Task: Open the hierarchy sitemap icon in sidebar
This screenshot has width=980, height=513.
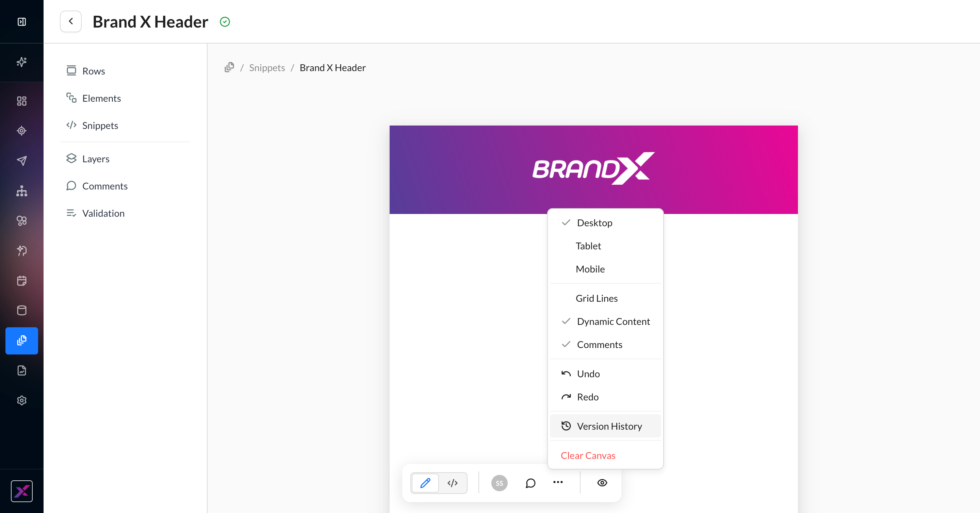Action: 22,191
